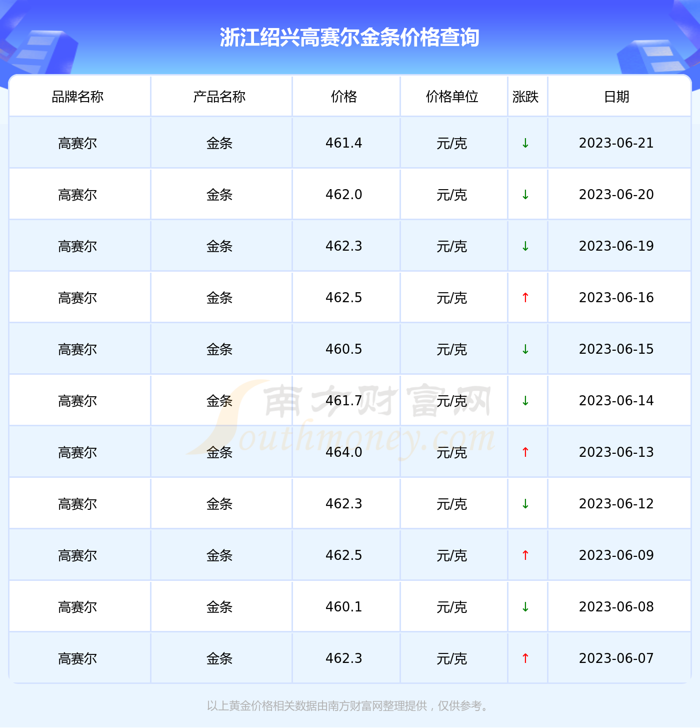
Task: Click the 价格 column header
Action: point(344,97)
